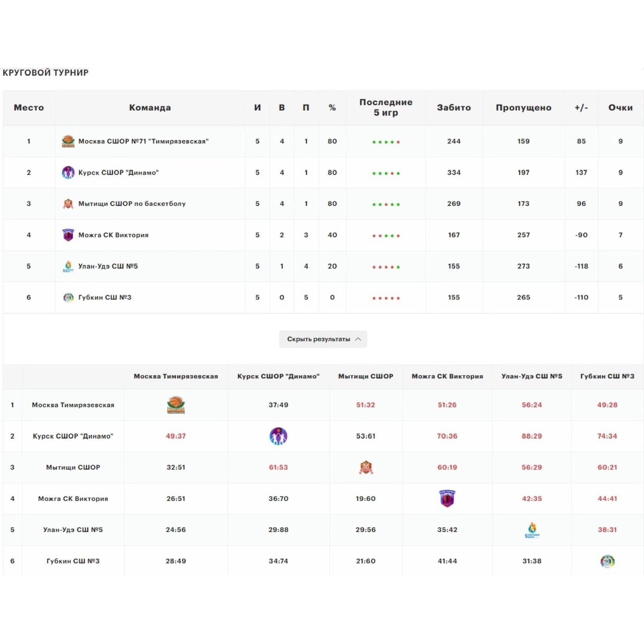Click score 74:34 in Kursk row
The height and width of the screenshot is (644, 644).
(607, 436)
